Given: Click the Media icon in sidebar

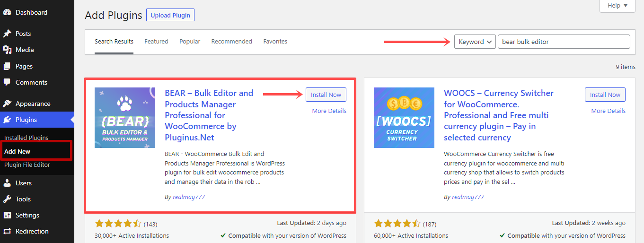Looking at the screenshot, I should pos(7,50).
